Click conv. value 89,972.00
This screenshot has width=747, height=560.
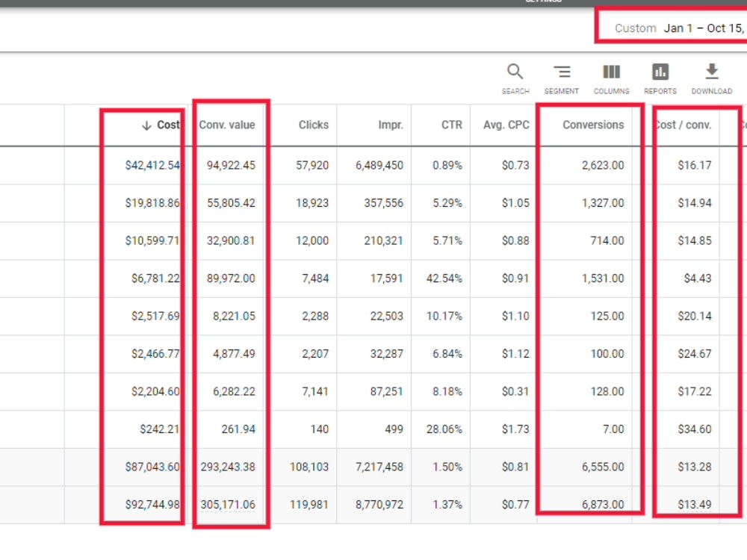click(x=231, y=278)
